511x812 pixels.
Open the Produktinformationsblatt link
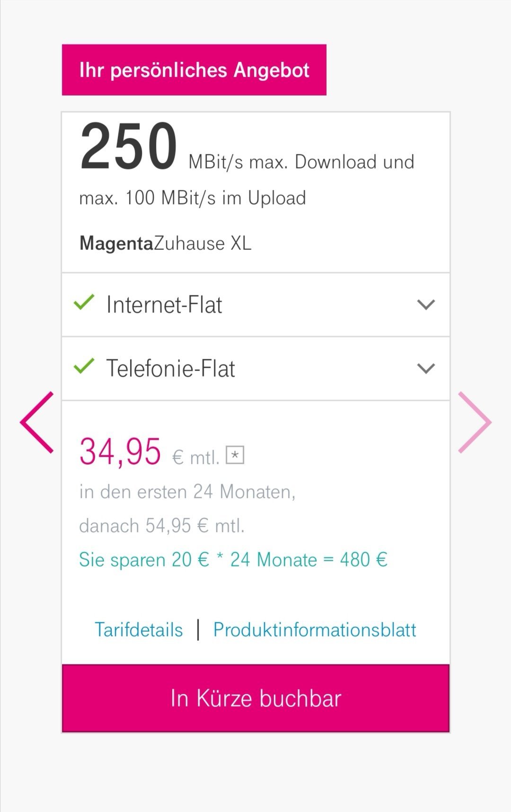[315, 630]
